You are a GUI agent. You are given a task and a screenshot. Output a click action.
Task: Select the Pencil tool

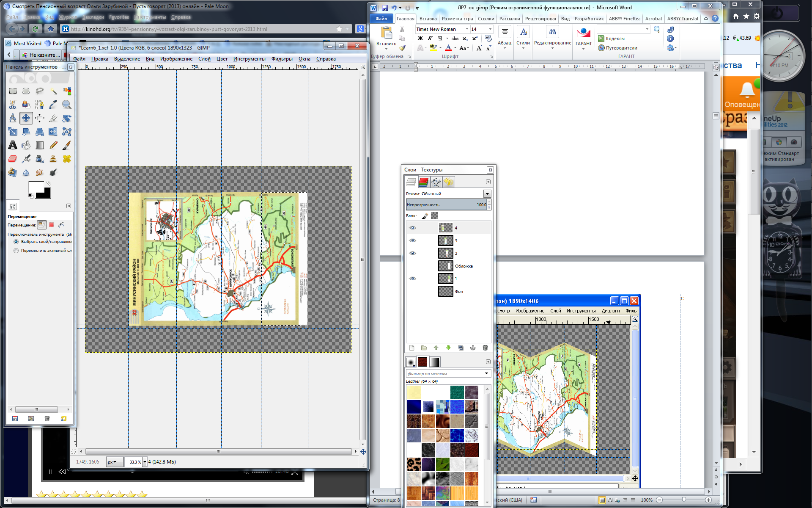pos(53,145)
